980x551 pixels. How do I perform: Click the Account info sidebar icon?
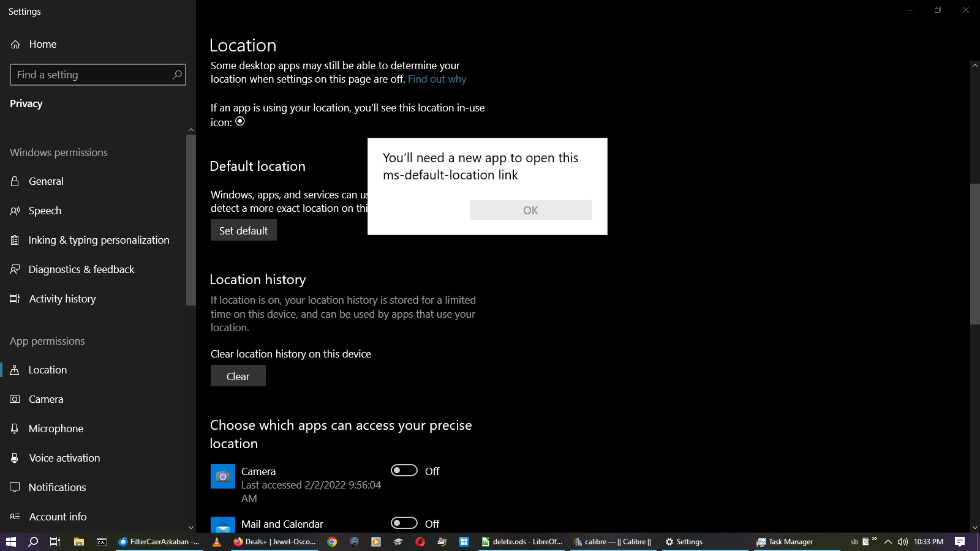(15, 517)
